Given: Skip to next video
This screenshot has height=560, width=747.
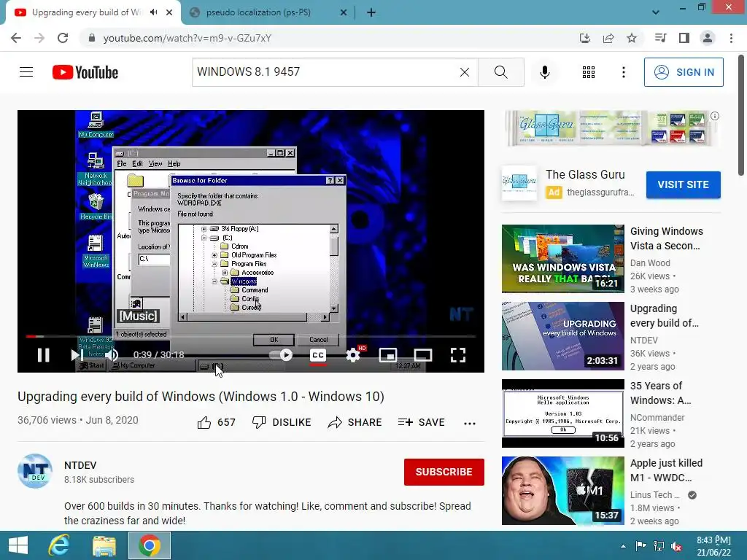Looking at the screenshot, I should tap(77, 355).
